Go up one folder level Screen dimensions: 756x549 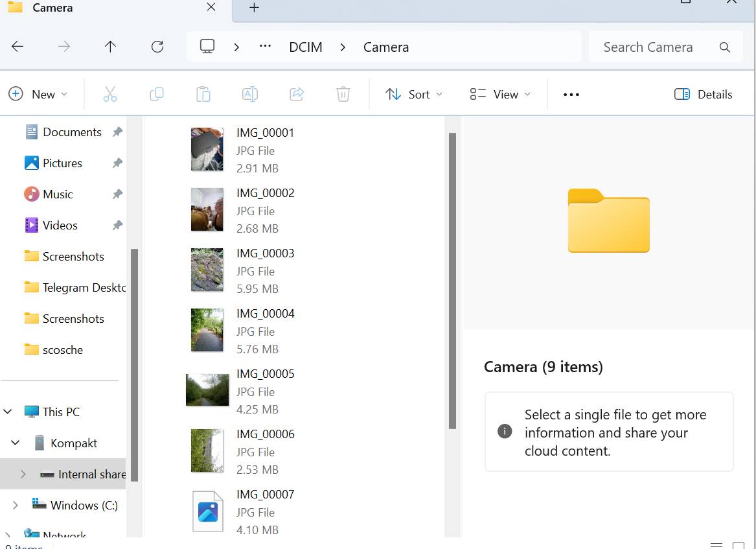(x=110, y=47)
